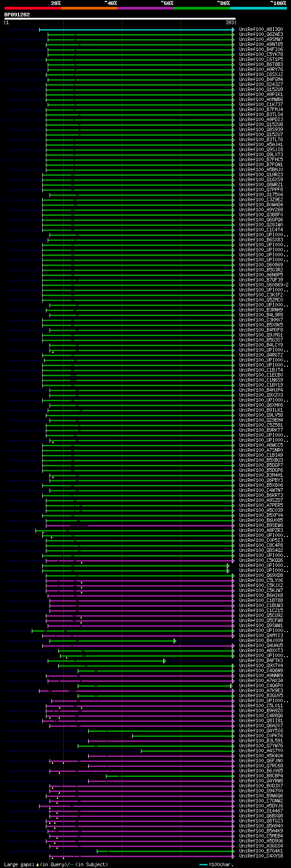Screen dimensions: 291x868
Task: Click the cyan alignment bar for A8I3Q0
Action: [136, 30]
